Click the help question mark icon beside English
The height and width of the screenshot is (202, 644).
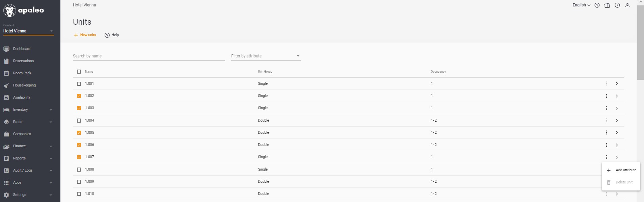point(597,5)
